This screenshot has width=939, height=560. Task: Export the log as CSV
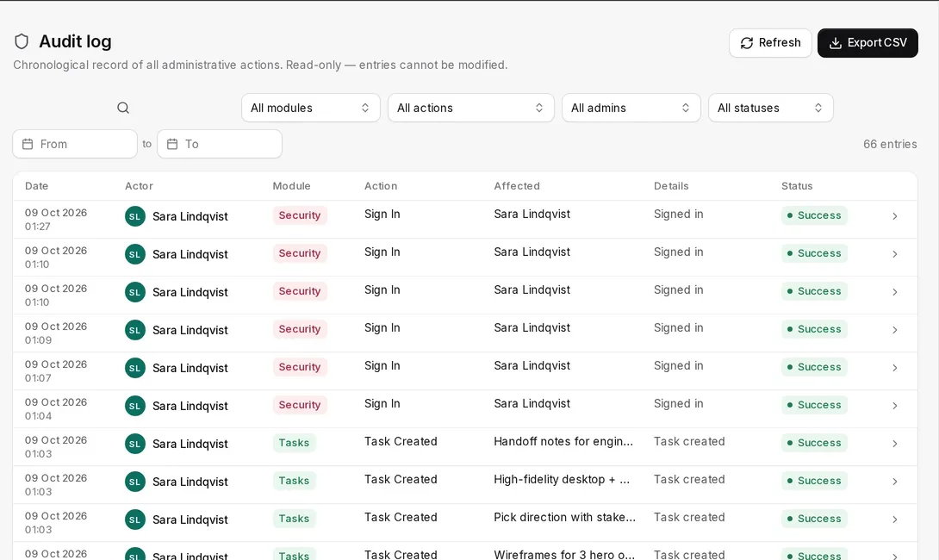867,43
